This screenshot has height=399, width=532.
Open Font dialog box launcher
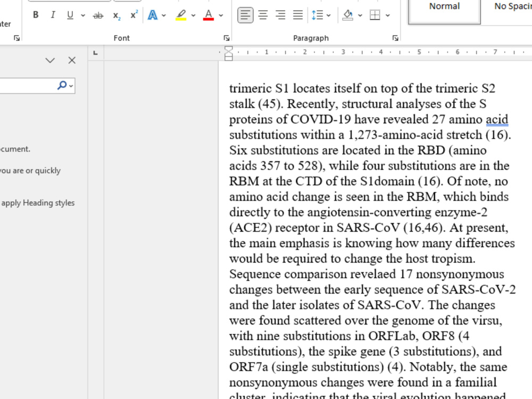(x=227, y=38)
